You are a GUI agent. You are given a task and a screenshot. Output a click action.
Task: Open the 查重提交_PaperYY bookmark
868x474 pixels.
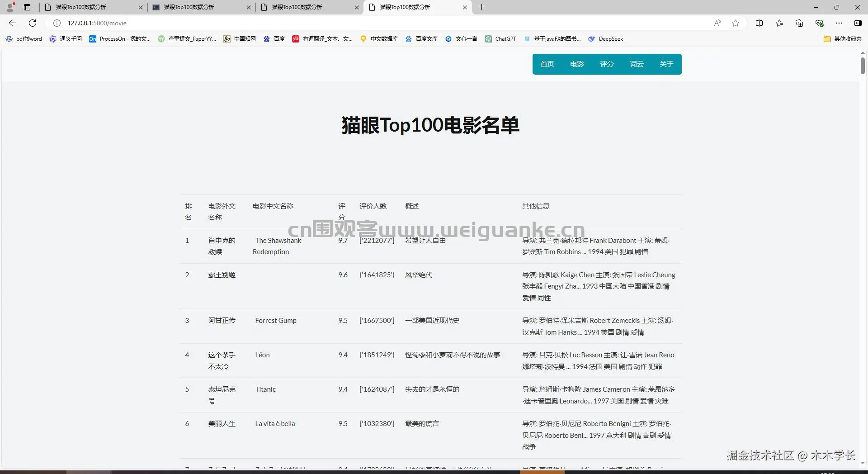coord(187,39)
